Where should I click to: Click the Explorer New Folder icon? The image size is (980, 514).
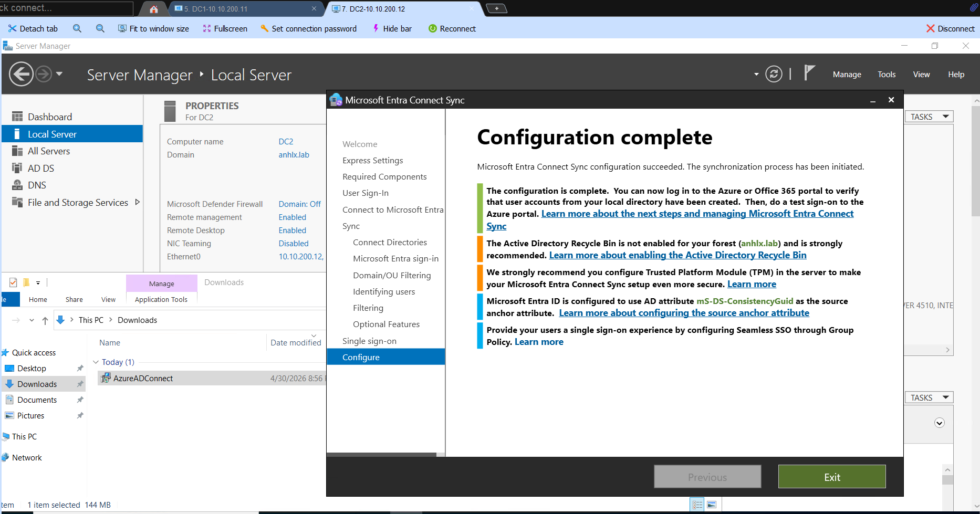click(26, 282)
